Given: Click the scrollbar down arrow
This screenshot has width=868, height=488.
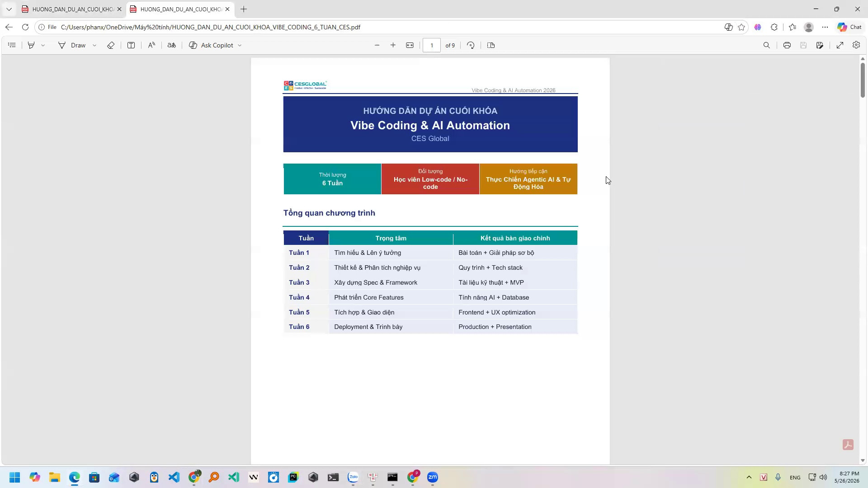Looking at the screenshot, I should 863,460.
